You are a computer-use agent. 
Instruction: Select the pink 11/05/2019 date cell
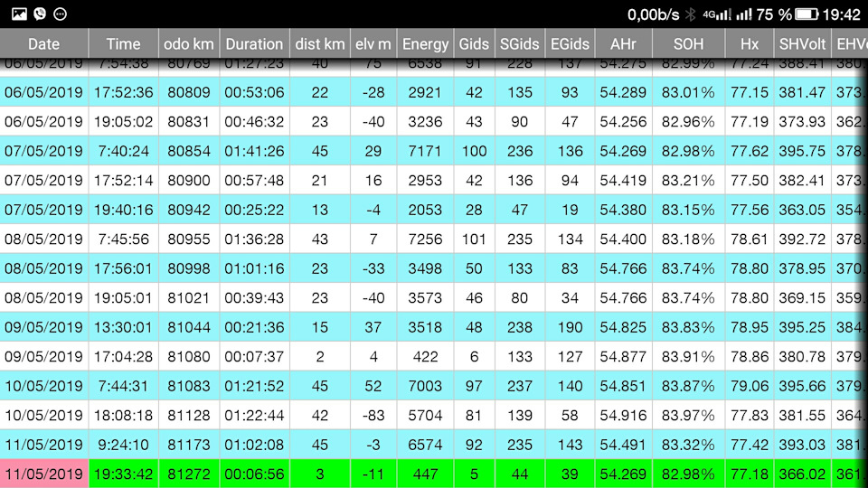[x=43, y=474]
